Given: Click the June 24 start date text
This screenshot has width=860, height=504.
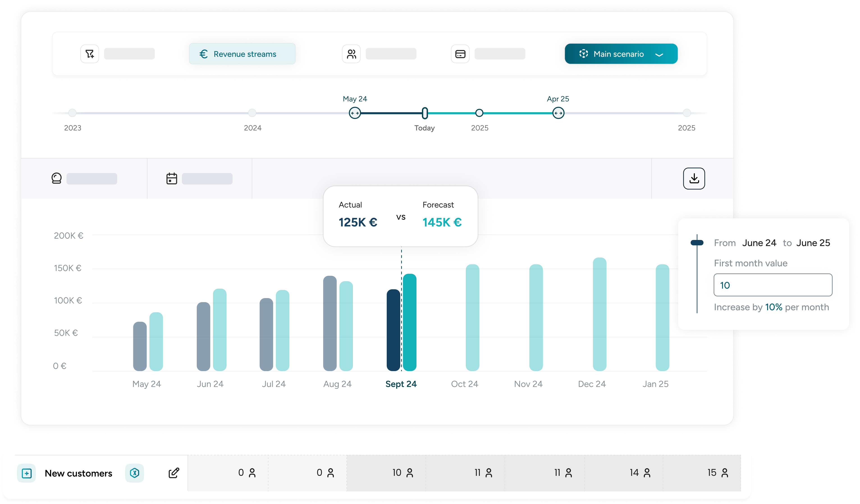Looking at the screenshot, I should (x=759, y=243).
